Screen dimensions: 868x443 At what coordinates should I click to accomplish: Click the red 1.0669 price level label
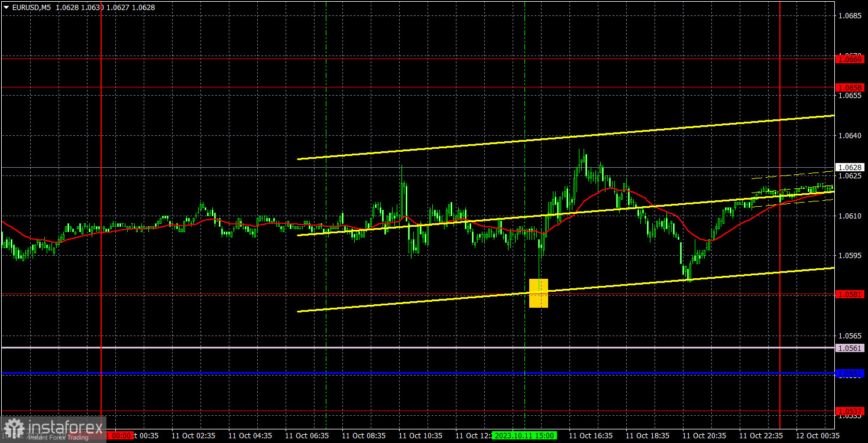(850, 59)
